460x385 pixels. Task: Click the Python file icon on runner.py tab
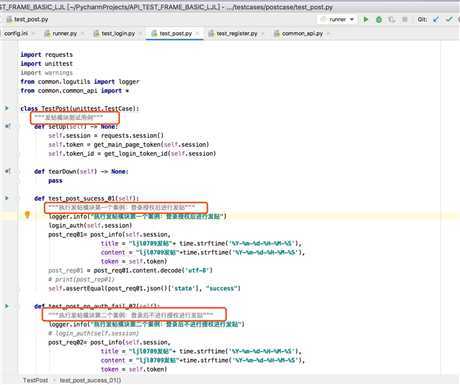47,33
